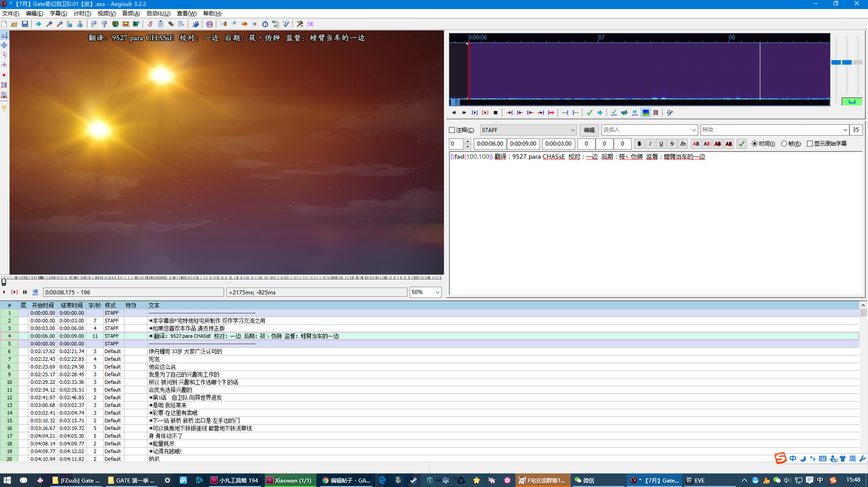Viewport: 868px width, 487px height.
Task: Toggle video auto-scroll button
Action: click(35, 292)
